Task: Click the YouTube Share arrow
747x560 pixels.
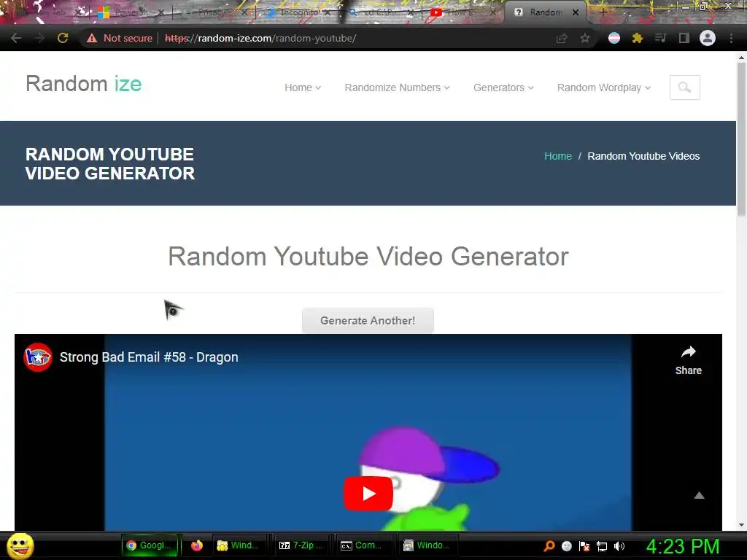Action: [689, 360]
